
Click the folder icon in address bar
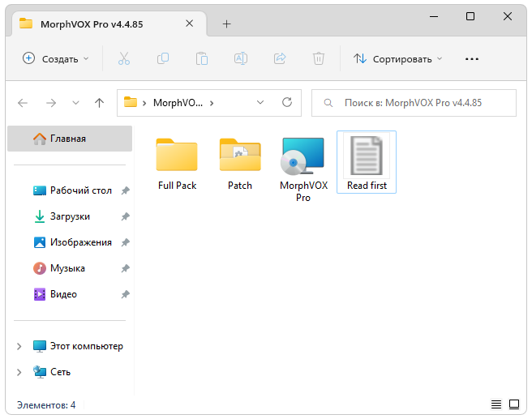point(131,102)
